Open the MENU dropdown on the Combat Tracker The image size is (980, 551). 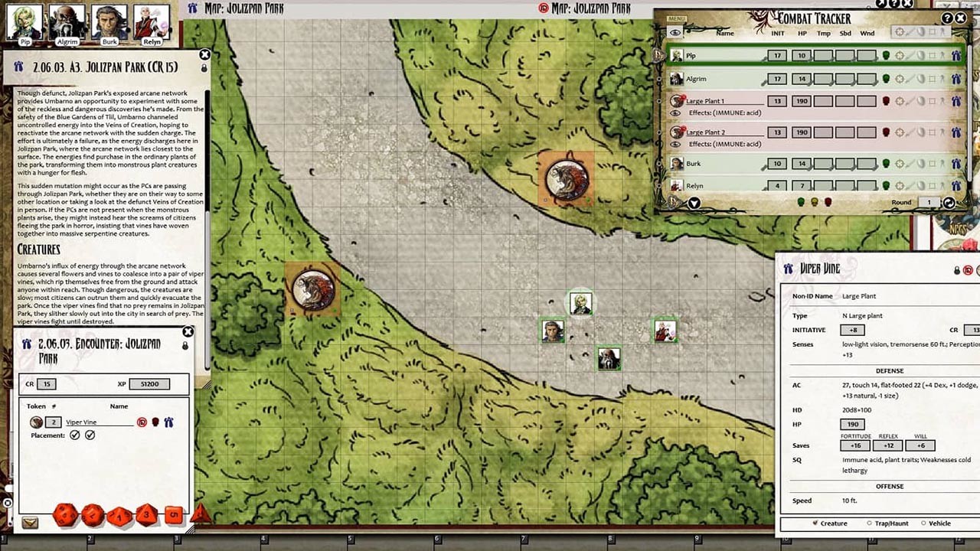677,18
